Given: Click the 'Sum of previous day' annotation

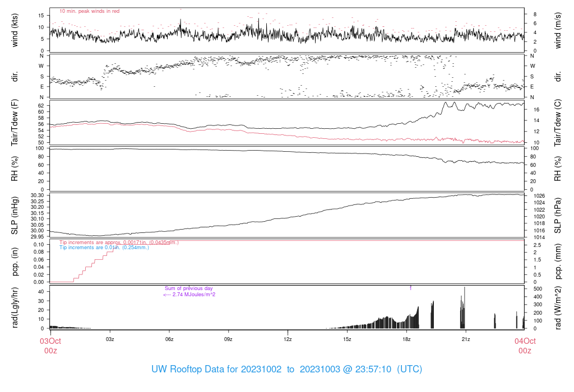Looking at the screenshot, I should [188, 288].
